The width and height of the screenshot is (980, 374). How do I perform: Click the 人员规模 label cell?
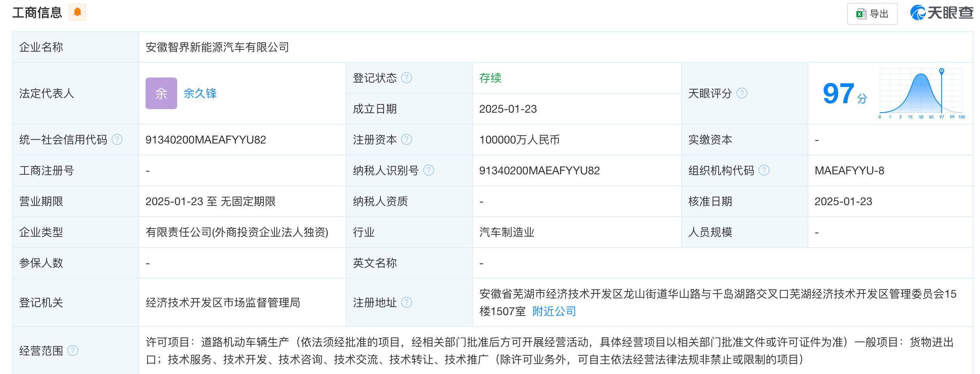click(745, 232)
